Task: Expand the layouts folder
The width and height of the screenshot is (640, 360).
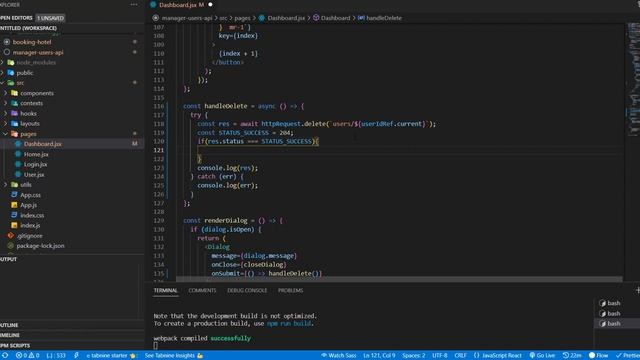Action: tap(30, 124)
